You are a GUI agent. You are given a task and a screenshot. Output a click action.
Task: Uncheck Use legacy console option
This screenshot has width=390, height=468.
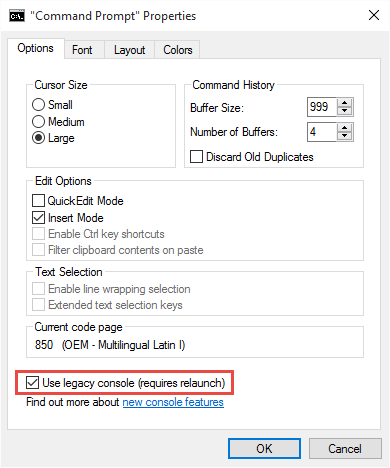point(32,383)
